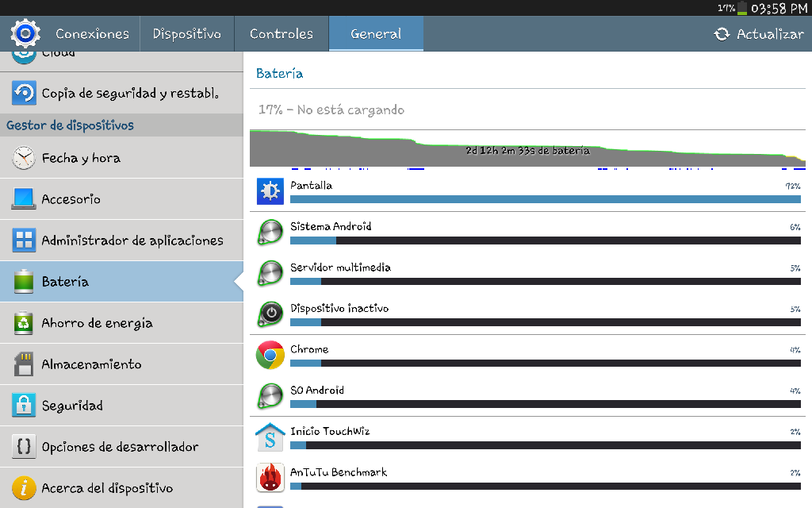Select Administrador de aplicaciones in sidebar
The height and width of the screenshot is (508, 812).
[132, 241]
